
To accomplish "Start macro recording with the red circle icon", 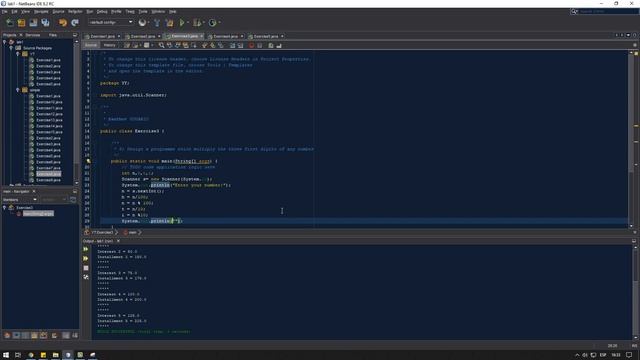I will coord(251,45).
